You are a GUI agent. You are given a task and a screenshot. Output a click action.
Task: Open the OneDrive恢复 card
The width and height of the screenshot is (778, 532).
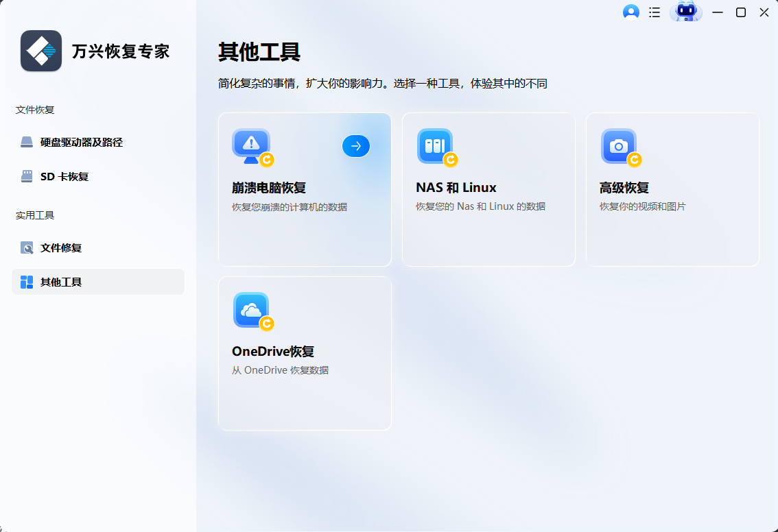pos(304,353)
